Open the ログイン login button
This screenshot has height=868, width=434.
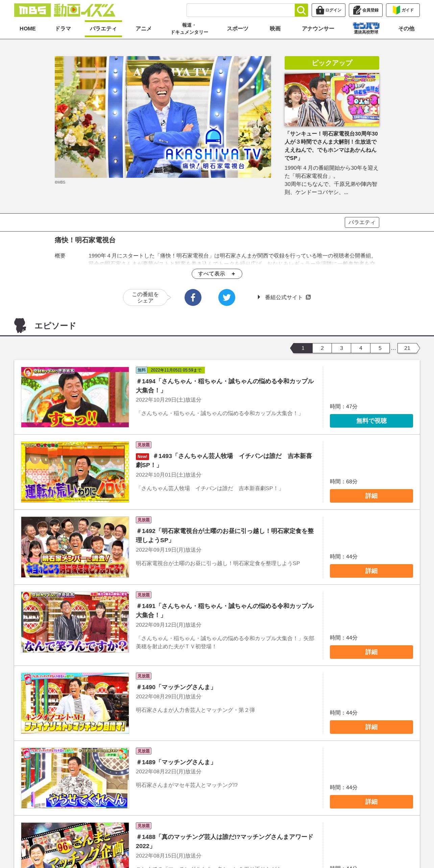point(328,10)
